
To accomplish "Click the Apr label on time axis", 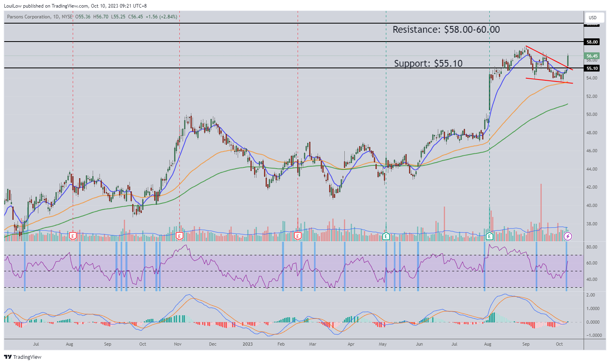I will 351,344.
